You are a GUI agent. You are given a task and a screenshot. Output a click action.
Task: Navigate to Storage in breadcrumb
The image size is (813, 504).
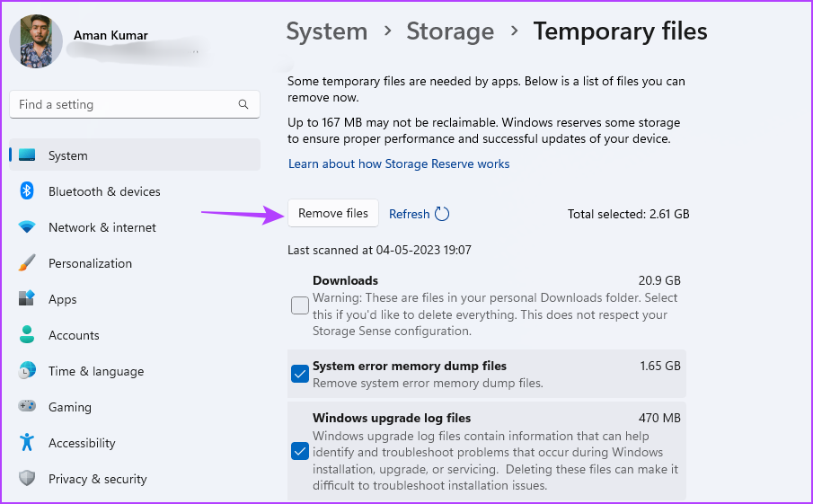[450, 31]
